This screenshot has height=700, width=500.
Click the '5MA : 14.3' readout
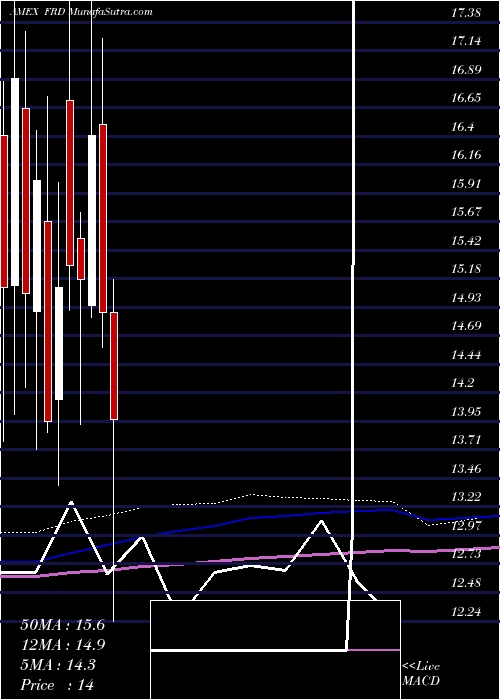(x=58, y=665)
